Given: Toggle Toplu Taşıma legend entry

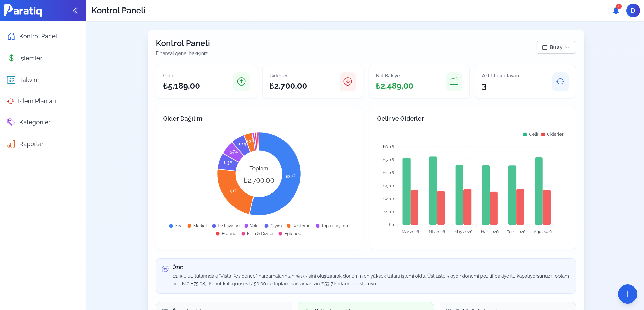Looking at the screenshot, I should [x=332, y=226].
